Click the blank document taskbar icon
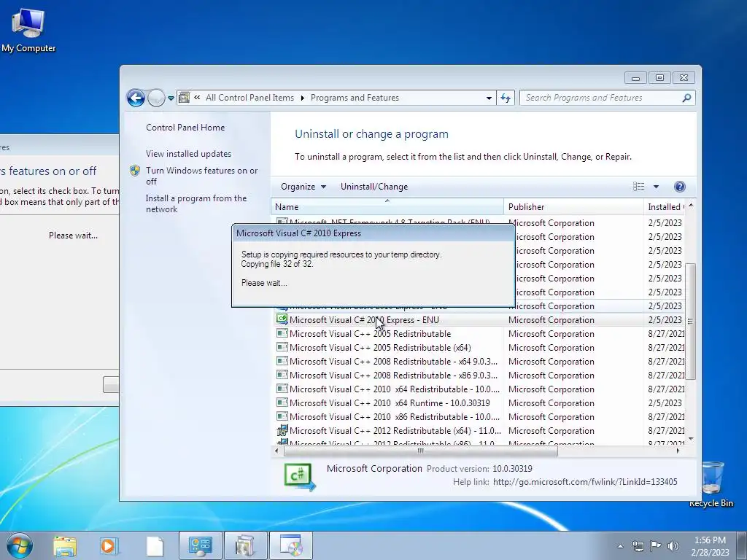Image resolution: width=747 pixels, height=560 pixels. tap(155, 545)
